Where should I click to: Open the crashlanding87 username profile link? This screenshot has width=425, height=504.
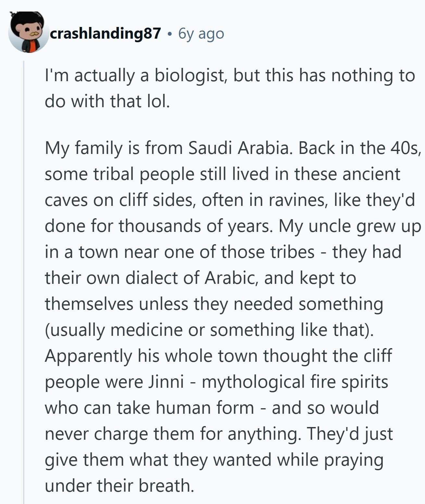(x=106, y=33)
